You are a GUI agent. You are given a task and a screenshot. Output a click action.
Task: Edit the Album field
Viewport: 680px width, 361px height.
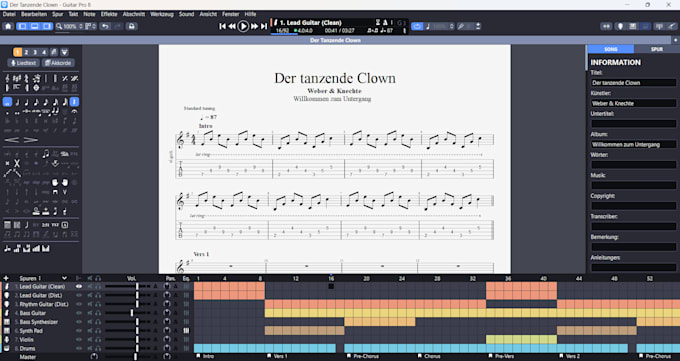click(633, 144)
